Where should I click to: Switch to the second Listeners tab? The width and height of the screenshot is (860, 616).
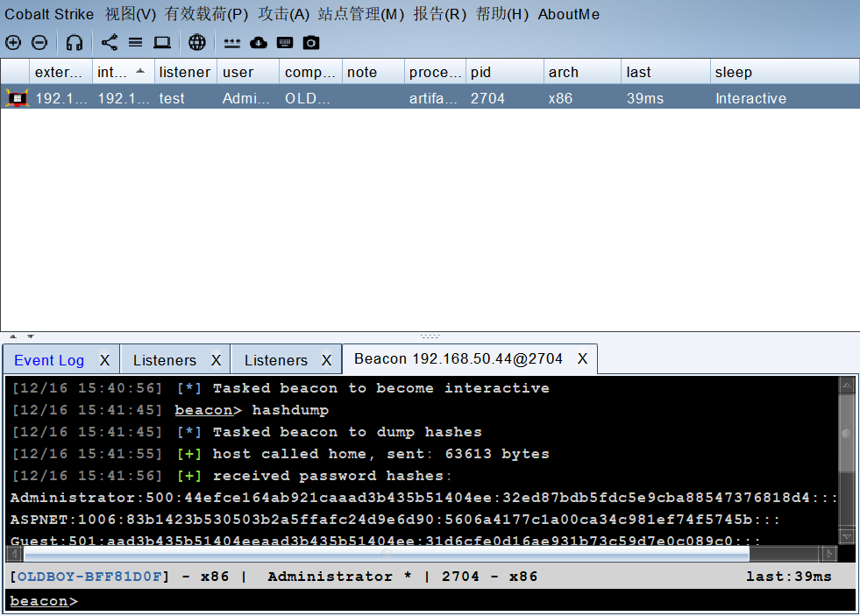pyautogui.click(x=276, y=360)
